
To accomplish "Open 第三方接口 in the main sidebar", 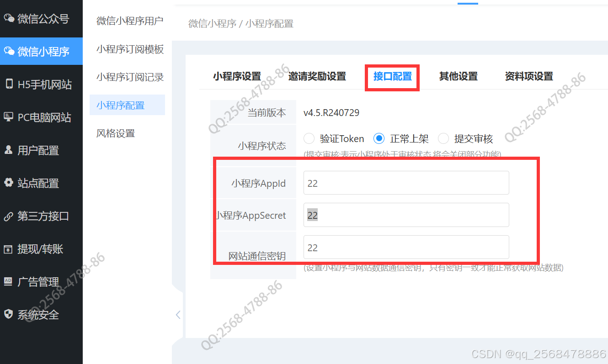I will [x=41, y=216].
